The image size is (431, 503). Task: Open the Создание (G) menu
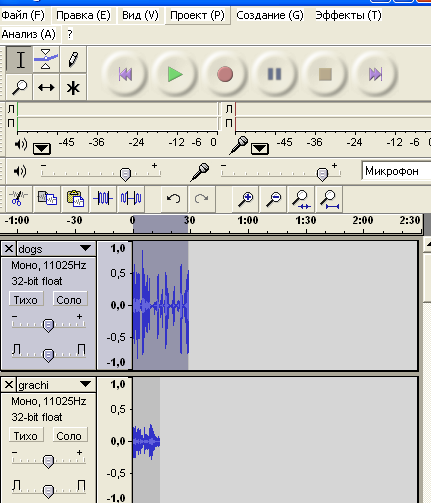point(270,15)
